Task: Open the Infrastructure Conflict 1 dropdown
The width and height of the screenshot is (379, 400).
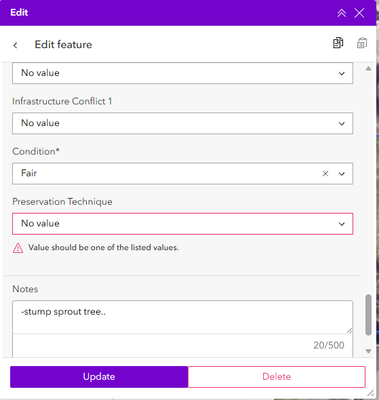Action: [183, 123]
